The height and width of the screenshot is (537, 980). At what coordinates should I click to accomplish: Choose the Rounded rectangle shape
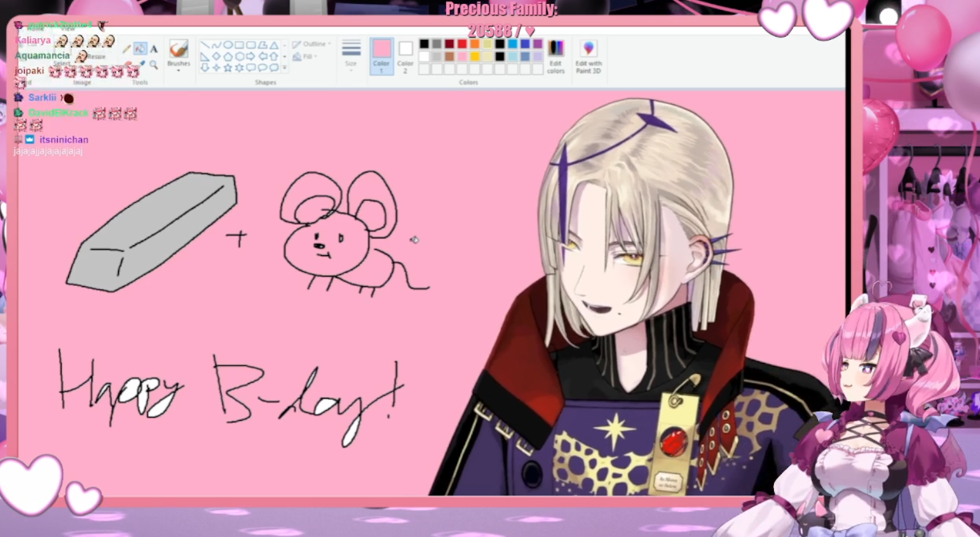coord(250,45)
